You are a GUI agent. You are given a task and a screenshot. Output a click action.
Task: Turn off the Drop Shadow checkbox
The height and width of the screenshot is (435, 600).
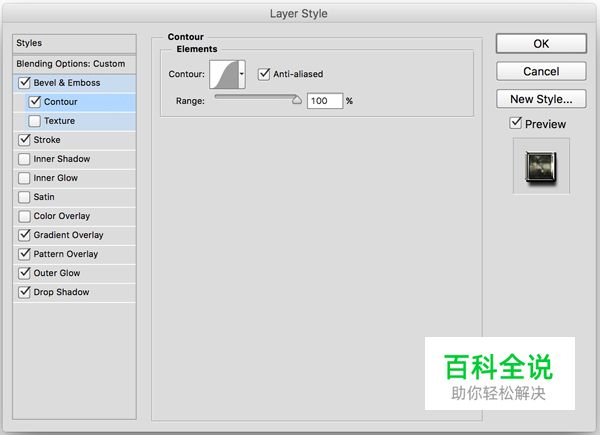(24, 292)
